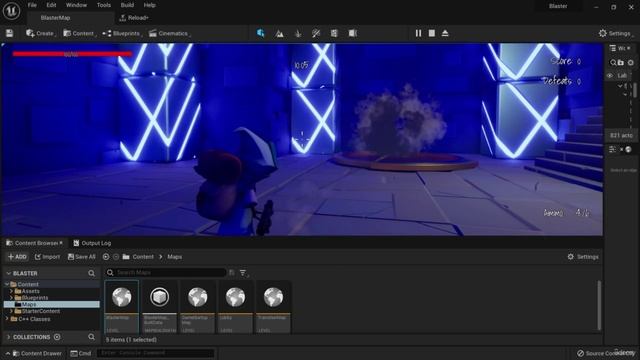Open Content Browser Settings
This screenshot has height=360, width=640.
[583, 257]
